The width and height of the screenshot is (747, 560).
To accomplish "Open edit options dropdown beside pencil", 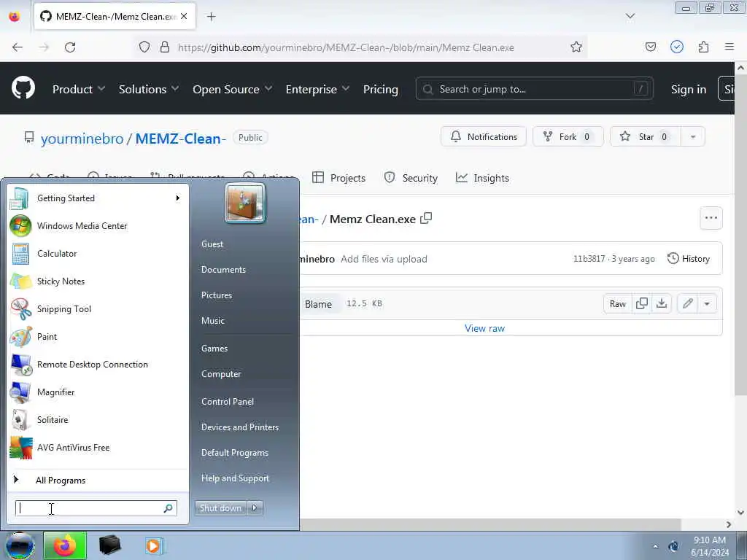I will coord(707,303).
